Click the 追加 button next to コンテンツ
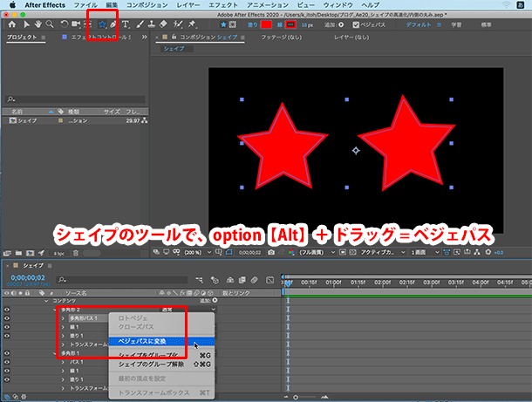The width and height of the screenshot is (532, 402). [x=208, y=301]
